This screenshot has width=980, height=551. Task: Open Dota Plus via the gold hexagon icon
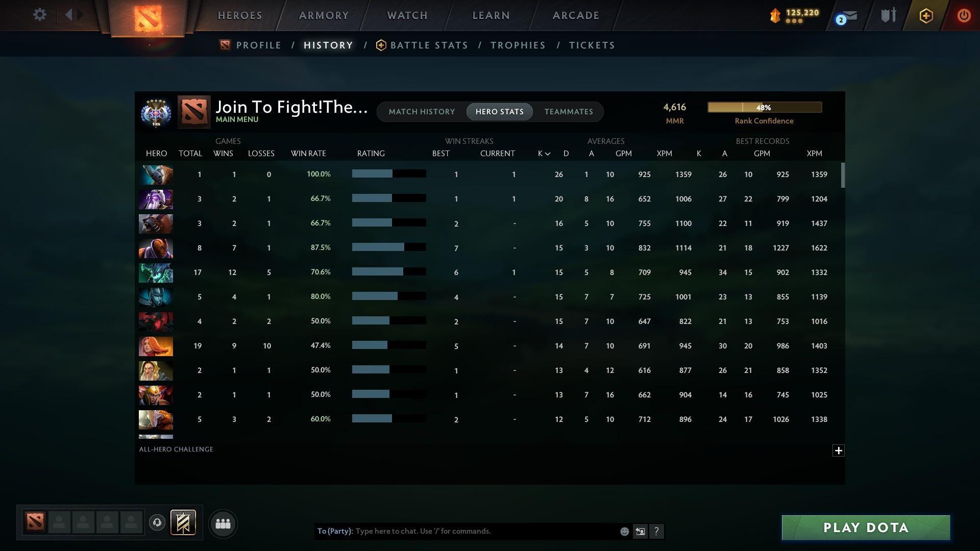tap(926, 16)
